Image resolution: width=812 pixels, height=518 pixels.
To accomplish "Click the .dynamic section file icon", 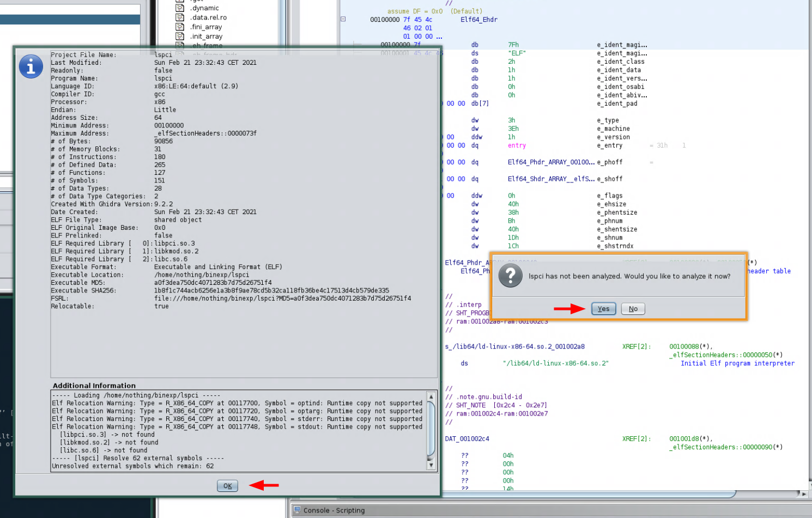I will (180, 8).
